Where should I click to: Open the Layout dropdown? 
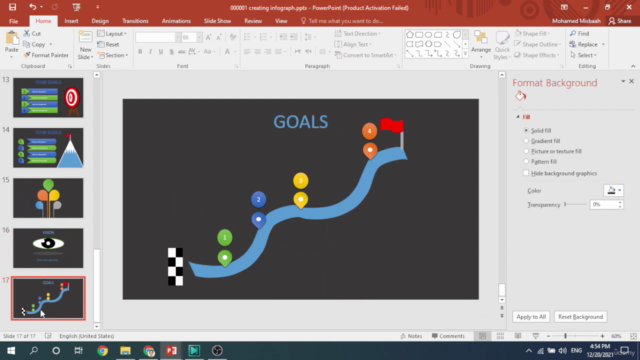pos(112,33)
